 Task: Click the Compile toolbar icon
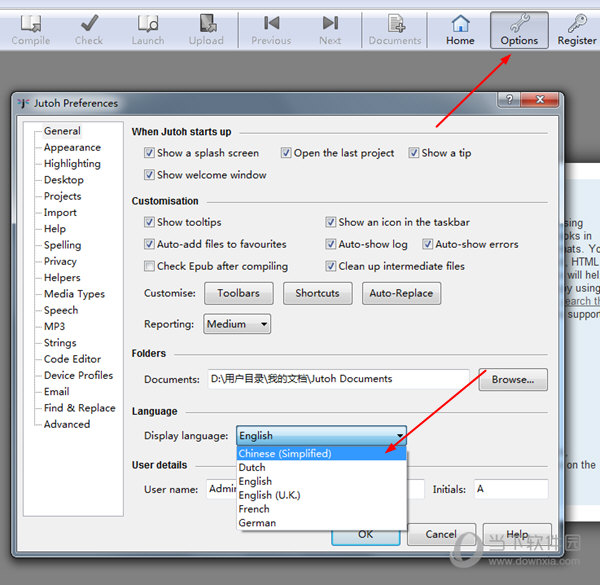31,30
